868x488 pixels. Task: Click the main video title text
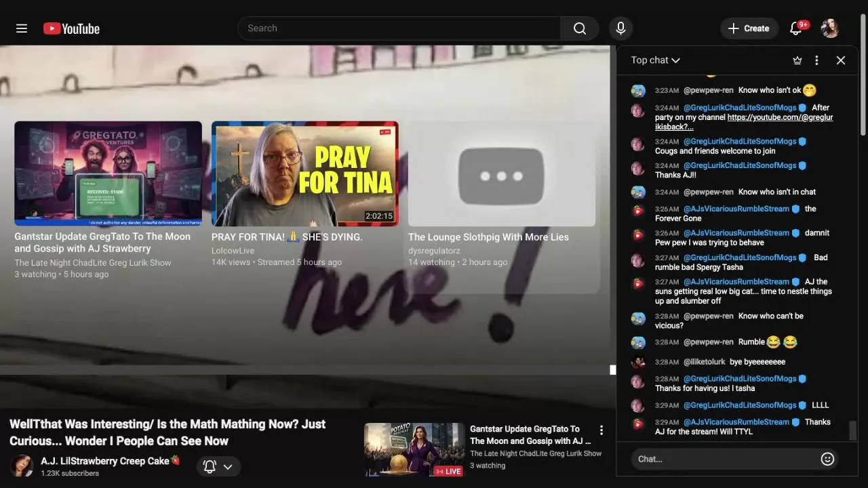click(x=167, y=432)
